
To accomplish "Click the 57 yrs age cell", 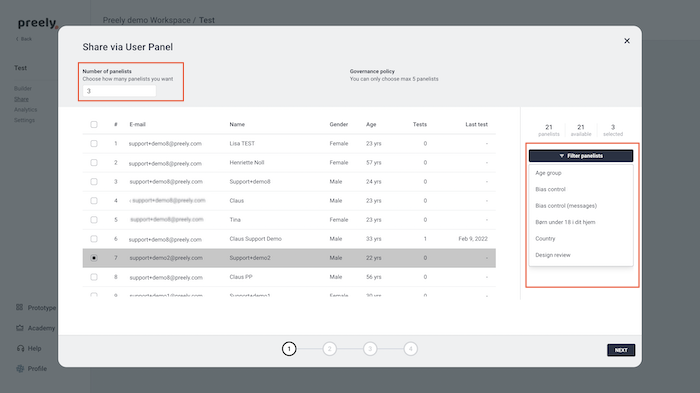I will click(374, 163).
